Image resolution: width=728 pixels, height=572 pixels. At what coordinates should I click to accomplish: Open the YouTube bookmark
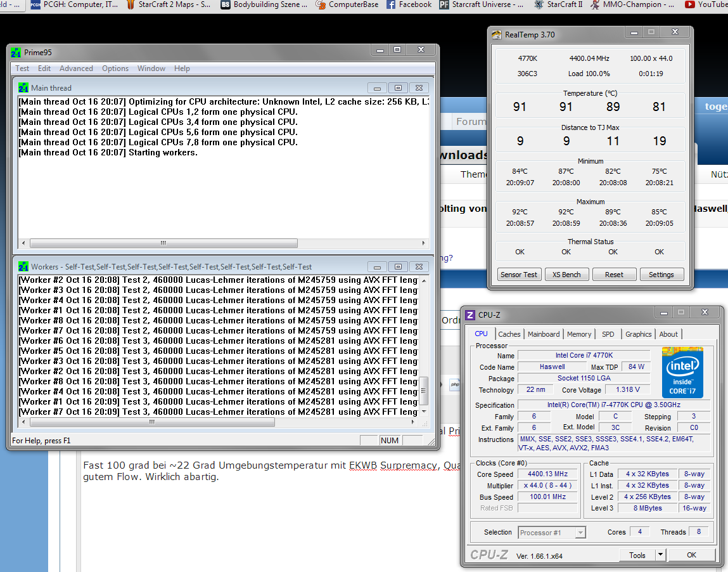tap(706, 4)
